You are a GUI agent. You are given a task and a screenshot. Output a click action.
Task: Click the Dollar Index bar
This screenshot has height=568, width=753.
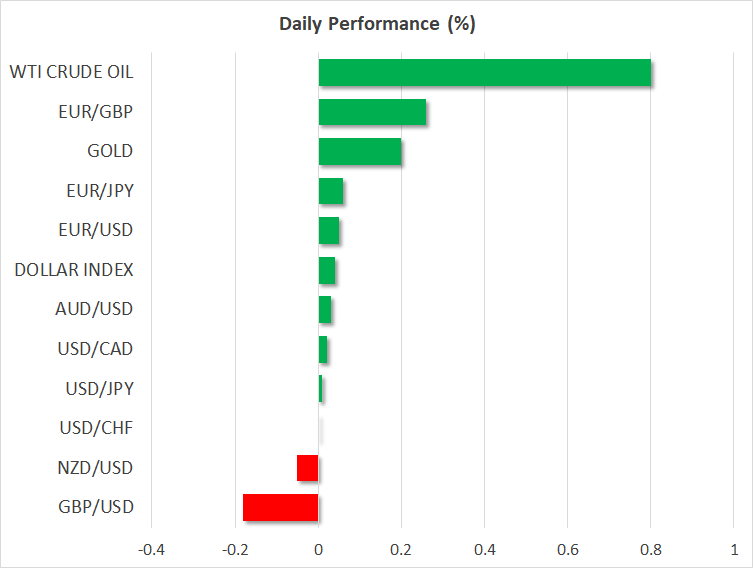point(327,271)
